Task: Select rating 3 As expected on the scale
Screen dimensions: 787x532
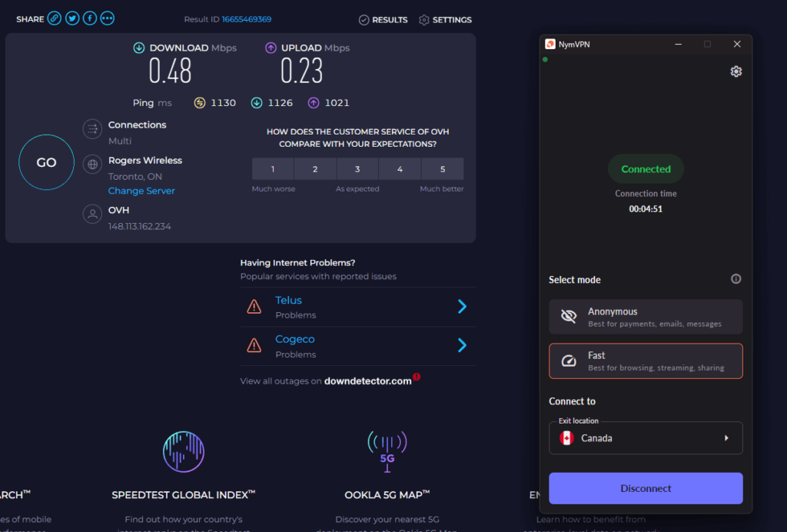Action: (357, 168)
